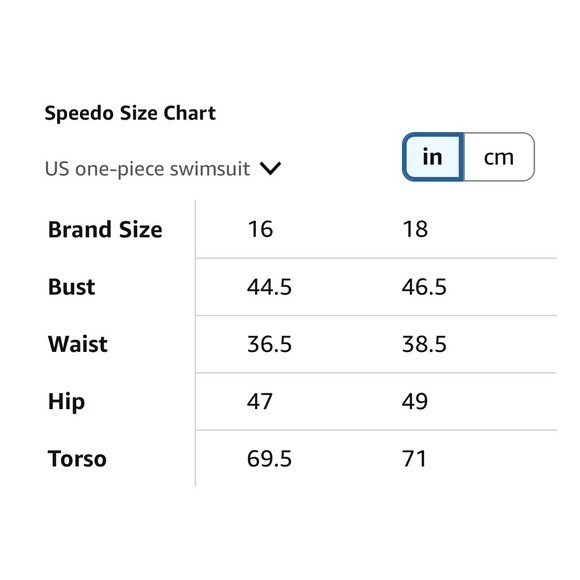Switch units to cm toggle
Screen dimensions: 580x580
(499, 157)
